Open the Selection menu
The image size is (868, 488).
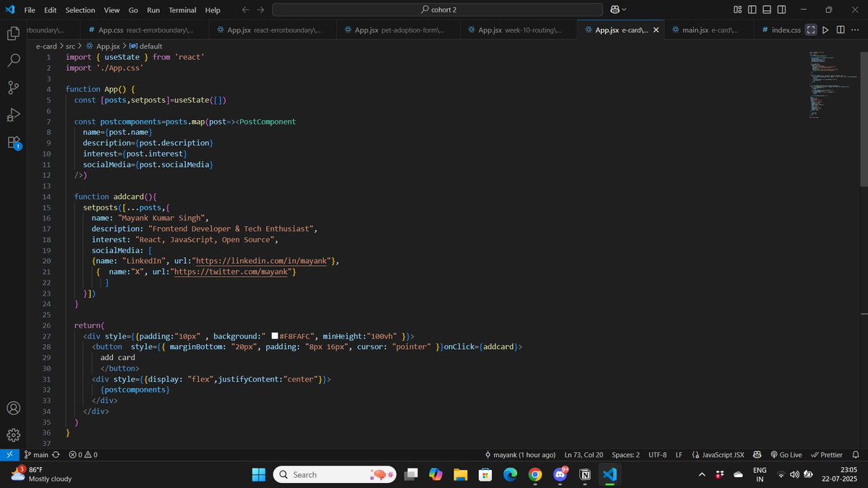(x=80, y=10)
